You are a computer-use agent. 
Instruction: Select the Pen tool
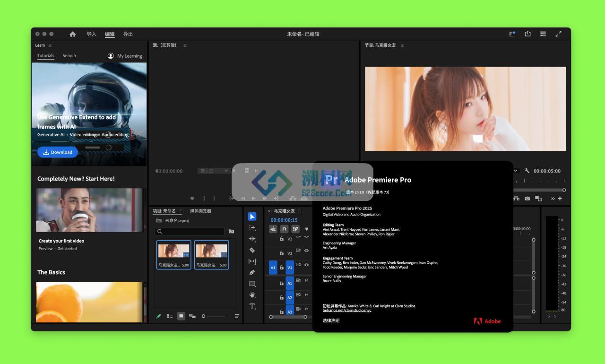(252, 272)
